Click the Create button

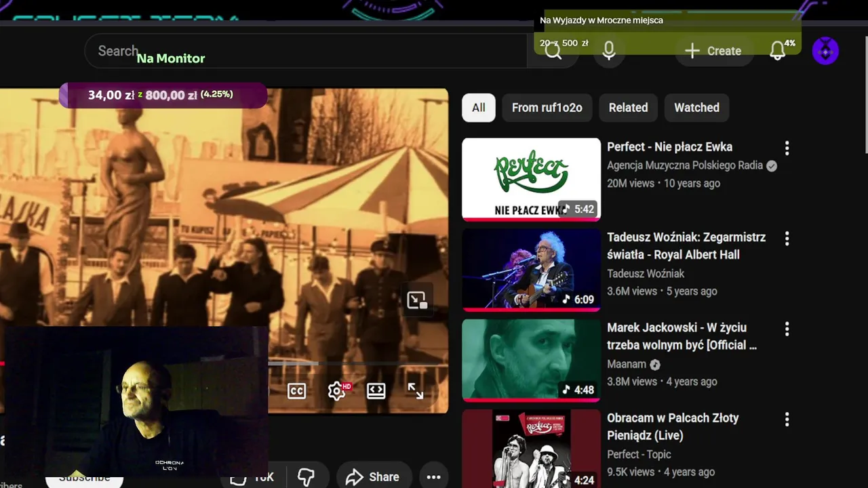713,51
